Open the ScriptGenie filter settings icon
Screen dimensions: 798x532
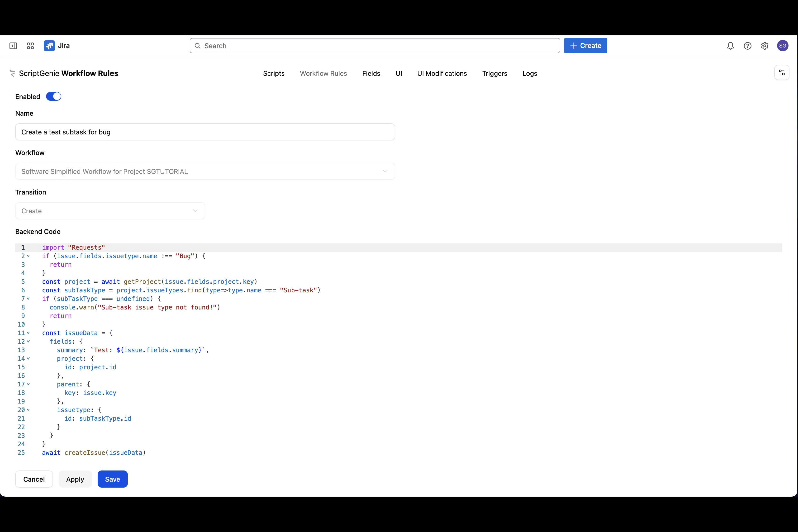point(781,73)
